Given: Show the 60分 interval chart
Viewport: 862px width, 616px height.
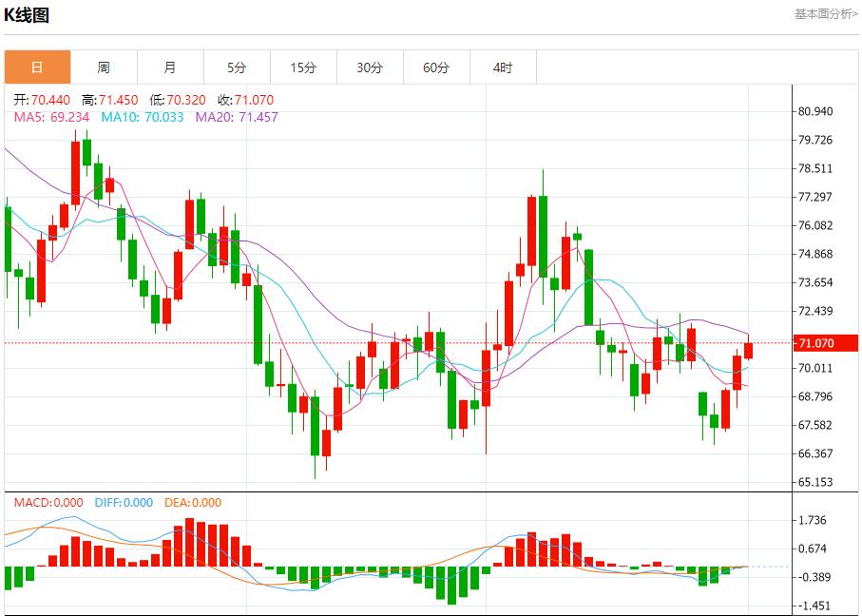Looking at the screenshot, I should 436,67.
